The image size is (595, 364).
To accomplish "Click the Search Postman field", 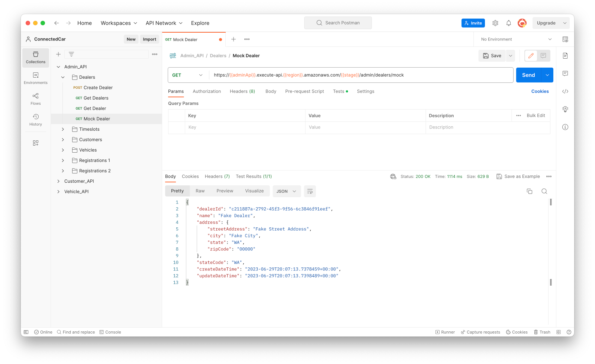I will tap(338, 23).
